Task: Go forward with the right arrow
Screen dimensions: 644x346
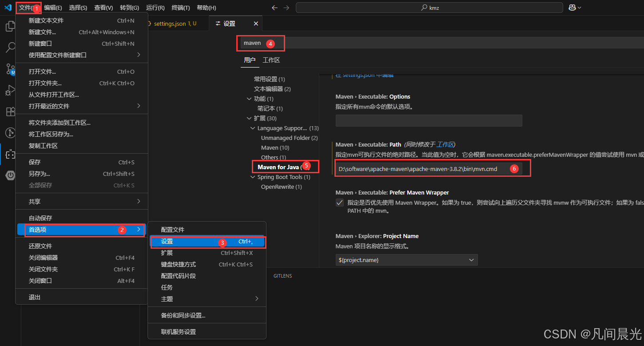Action: coord(286,8)
